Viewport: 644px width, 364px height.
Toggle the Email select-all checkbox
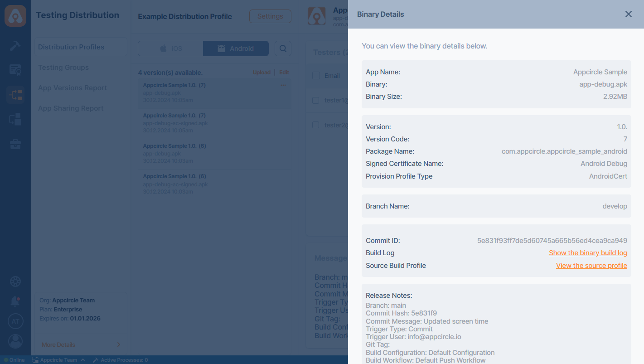tap(316, 76)
